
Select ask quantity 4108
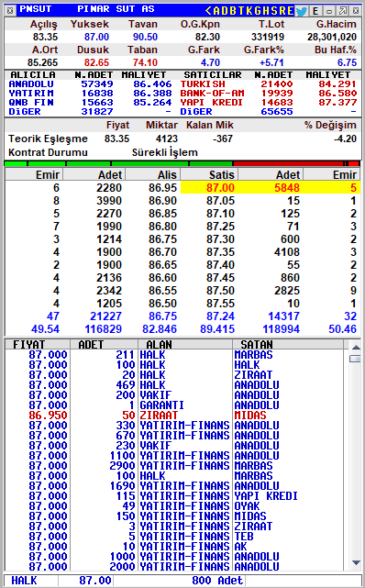point(287,252)
